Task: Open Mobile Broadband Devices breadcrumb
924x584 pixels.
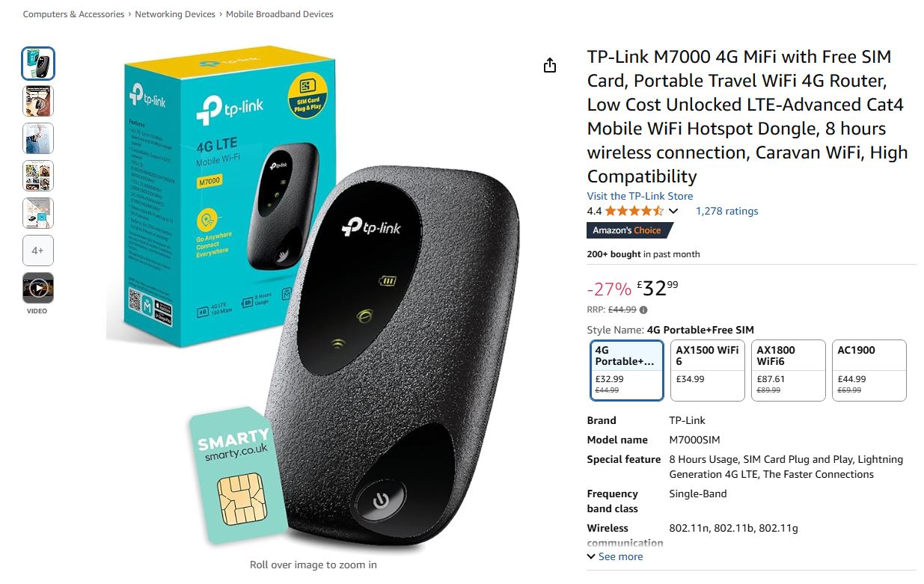Action: [x=280, y=14]
